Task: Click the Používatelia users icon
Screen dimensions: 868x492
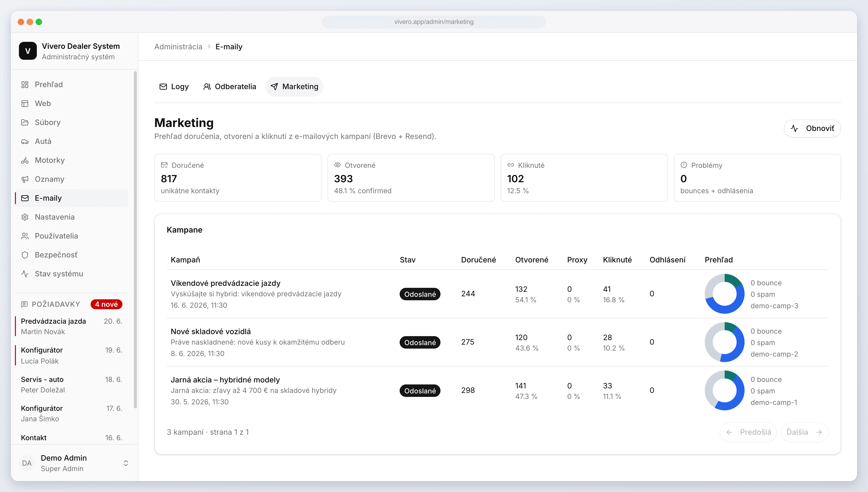Action: [x=25, y=236]
